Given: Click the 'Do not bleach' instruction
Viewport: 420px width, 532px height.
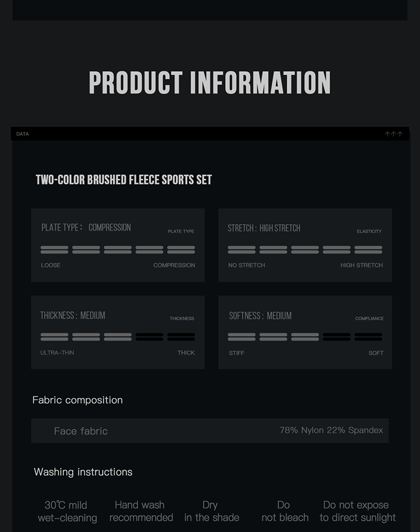Looking at the screenshot, I should (x=284, y=511).
